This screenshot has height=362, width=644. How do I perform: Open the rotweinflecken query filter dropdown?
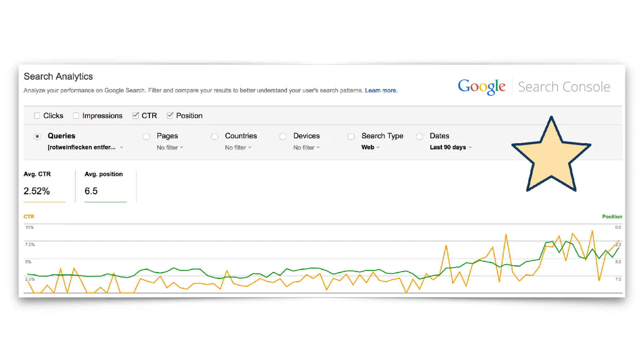point(86,147)
